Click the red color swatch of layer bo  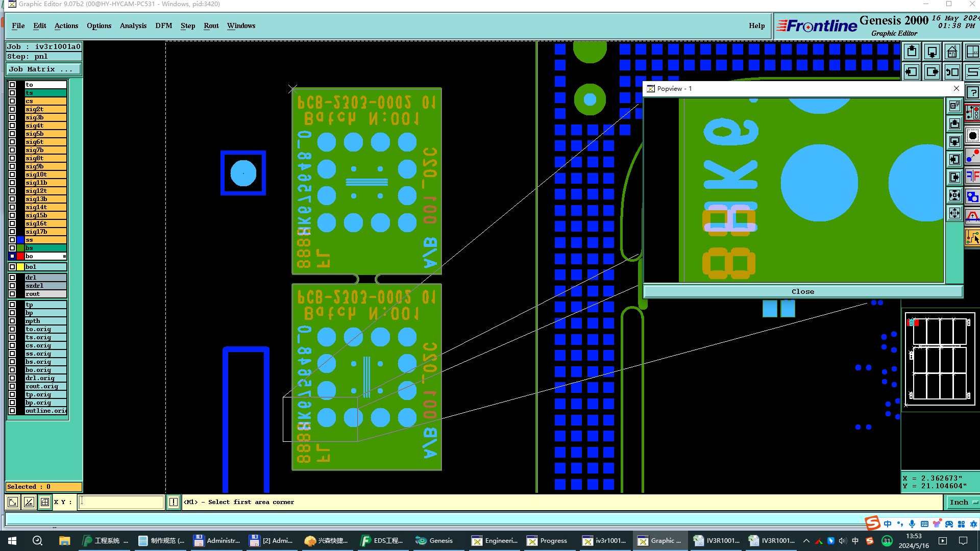[x=20, y=256]
